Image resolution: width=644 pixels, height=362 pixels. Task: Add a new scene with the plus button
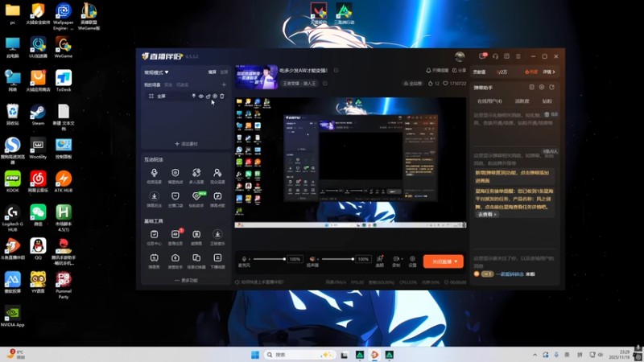(224, 85)
